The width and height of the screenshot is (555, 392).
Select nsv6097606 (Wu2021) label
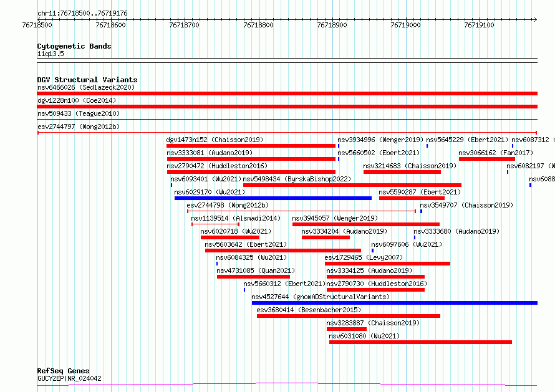point(407,244)
